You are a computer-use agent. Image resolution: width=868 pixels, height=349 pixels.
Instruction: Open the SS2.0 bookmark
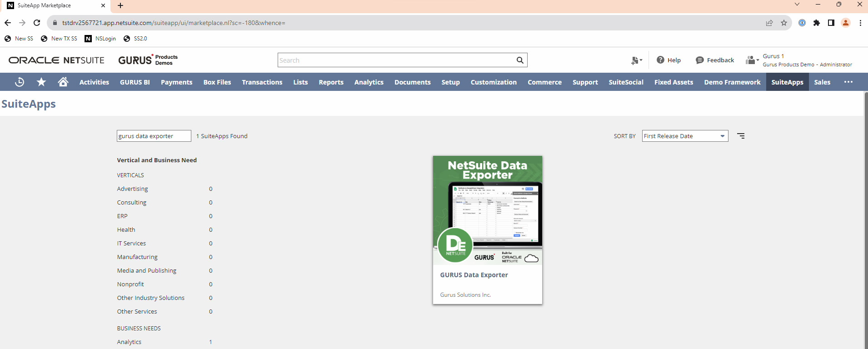[x=135, y=39]
